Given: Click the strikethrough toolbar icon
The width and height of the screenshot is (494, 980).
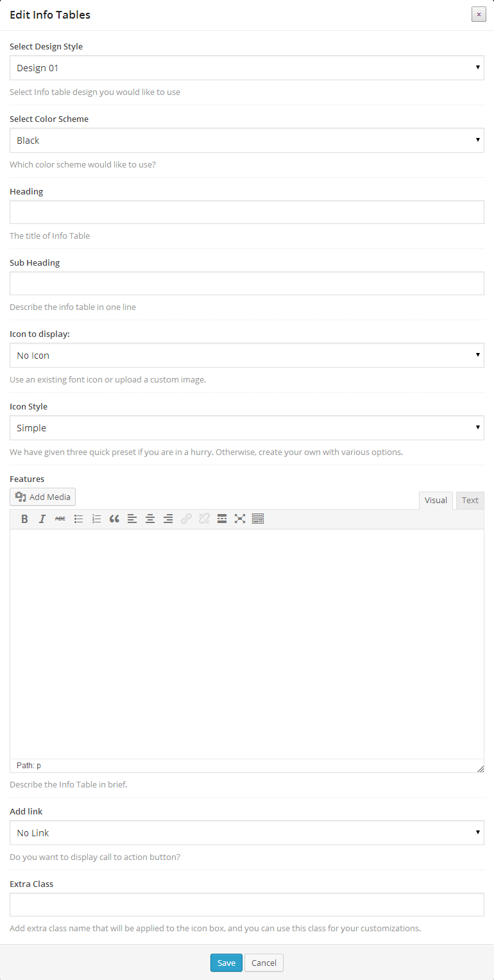Looking at the screenshot, I should (x=60, y=519).
